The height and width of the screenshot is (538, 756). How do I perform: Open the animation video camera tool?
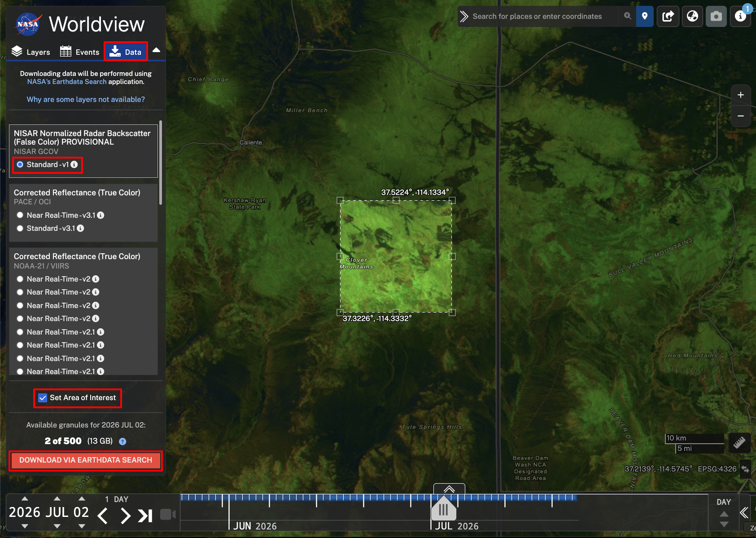[x=168, y=514]
